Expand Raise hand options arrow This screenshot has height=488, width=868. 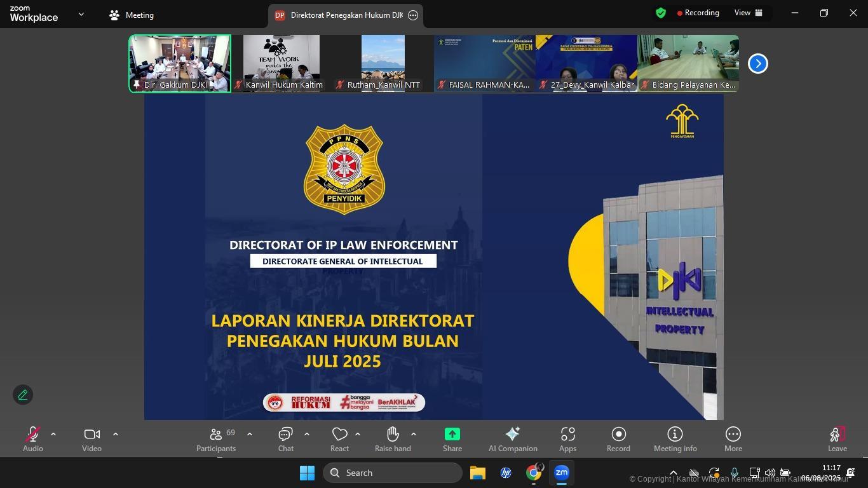[x=414, y=434]
